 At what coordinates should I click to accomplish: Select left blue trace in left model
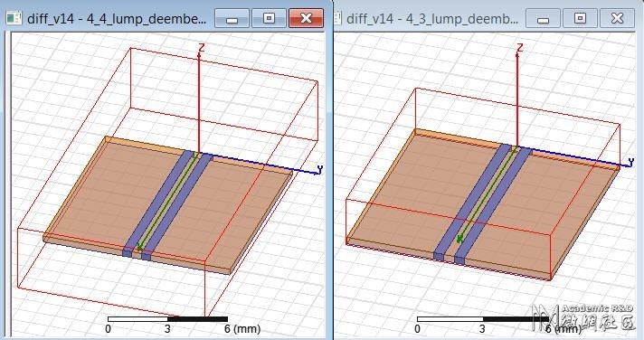[158, 203]
